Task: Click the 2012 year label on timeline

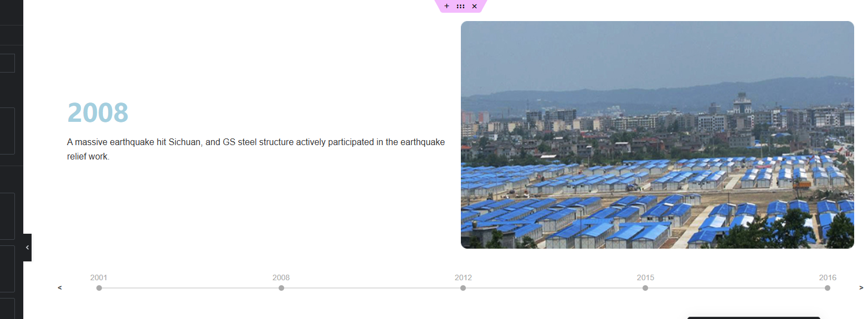Action: pyautogui.click(x=463, y=277)
